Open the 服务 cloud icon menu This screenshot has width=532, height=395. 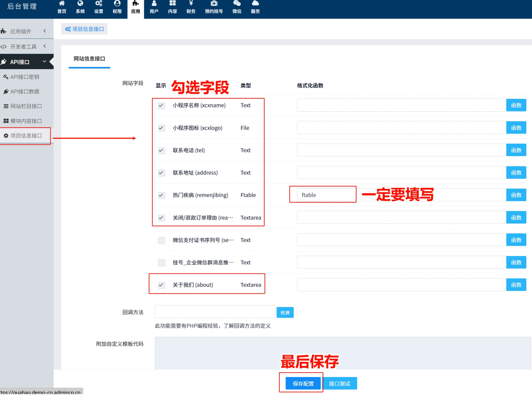pos(255,7)
